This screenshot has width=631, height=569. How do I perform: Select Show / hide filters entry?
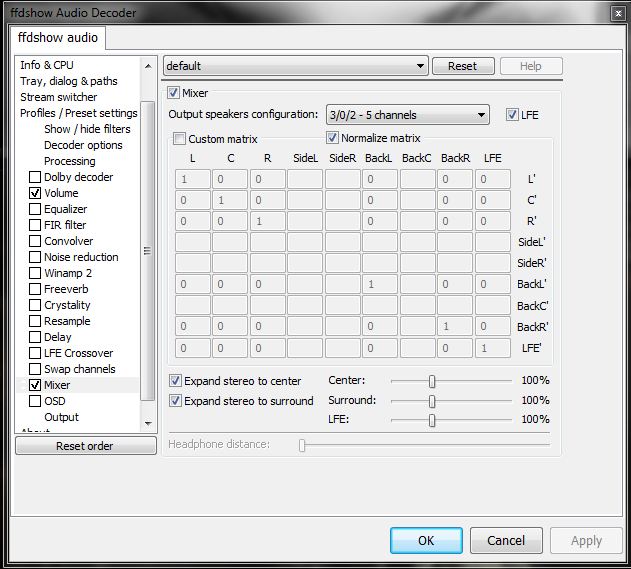click(x=87, y=129)
